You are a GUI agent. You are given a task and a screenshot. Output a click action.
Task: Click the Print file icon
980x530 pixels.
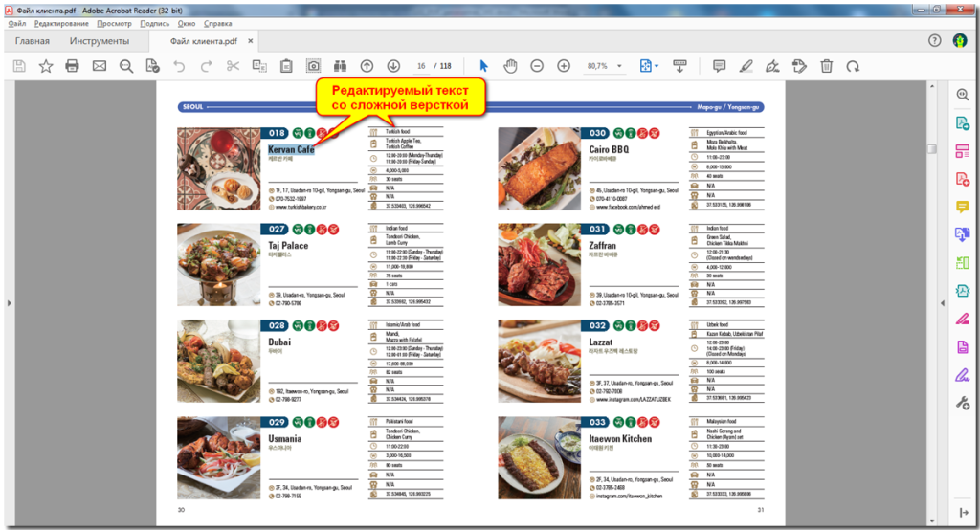click(x=72, y=66)
